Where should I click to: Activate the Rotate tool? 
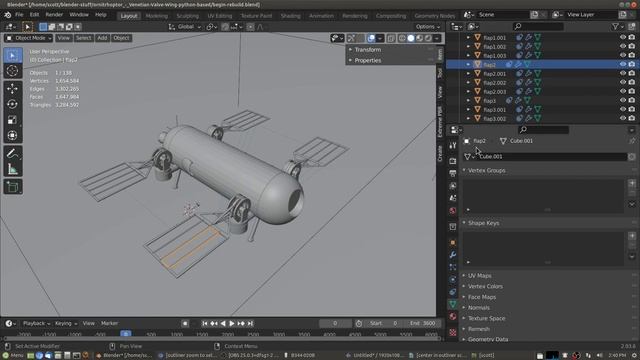click(12, 104)
